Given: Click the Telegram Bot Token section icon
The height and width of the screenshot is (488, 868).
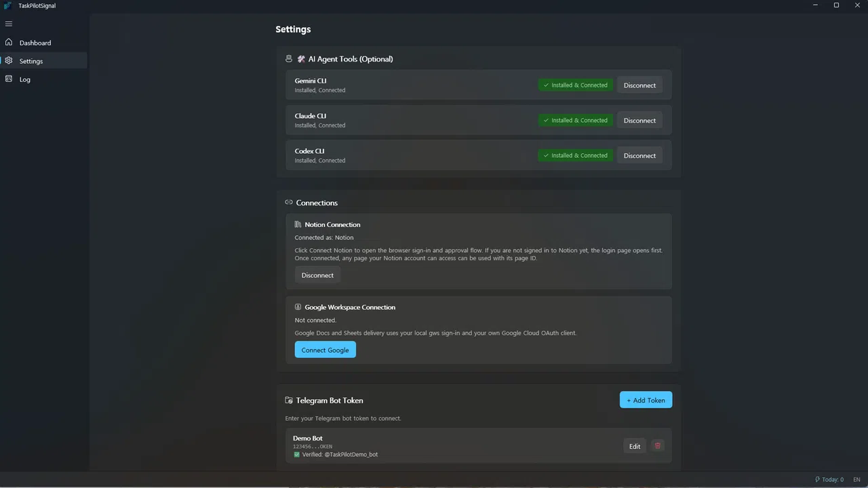Looking at the screenshot, I should click(289, 401).
